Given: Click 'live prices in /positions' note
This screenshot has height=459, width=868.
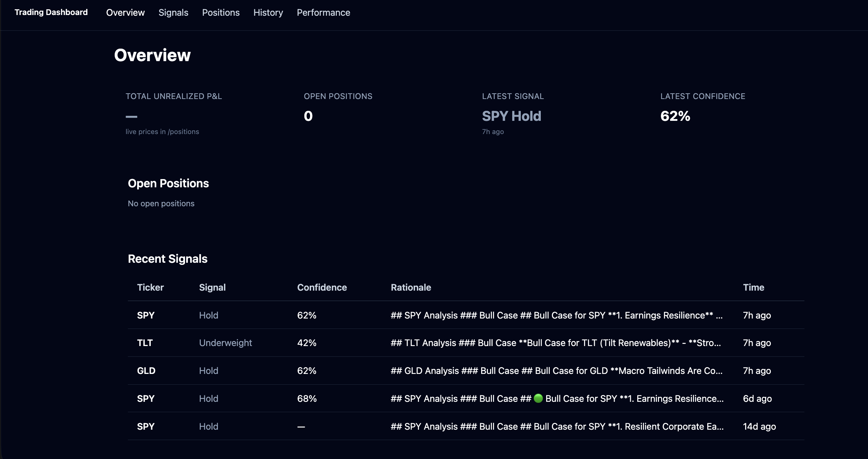Looking at the screenshot, I should (162, 132).
